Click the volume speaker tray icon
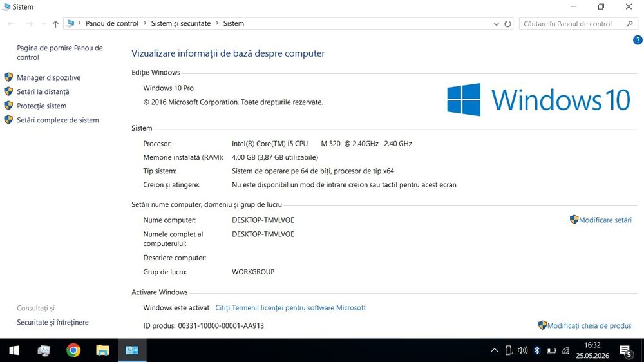The height and width of the screenshot is (362, 644). [x=522, y=350]
